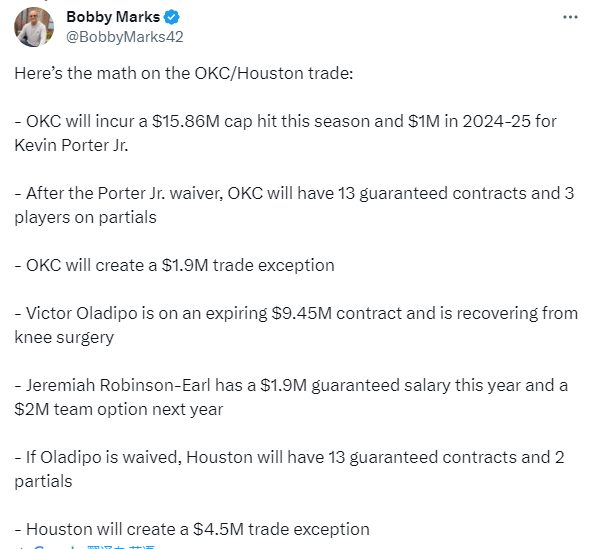Viewport: 594px width, 549px height.
Task: Click the Houston $4.5M trade exception line
Action: point(192,529)
